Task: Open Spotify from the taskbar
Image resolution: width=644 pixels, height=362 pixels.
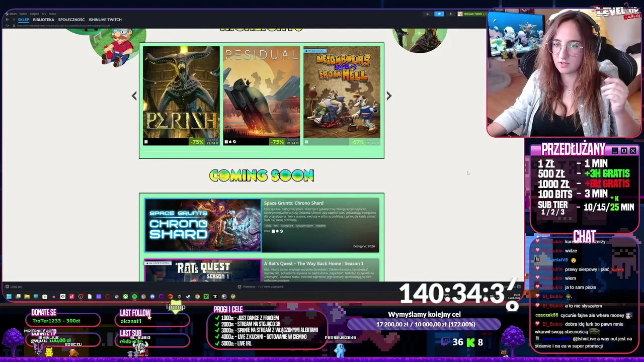Action: (134, 297)
